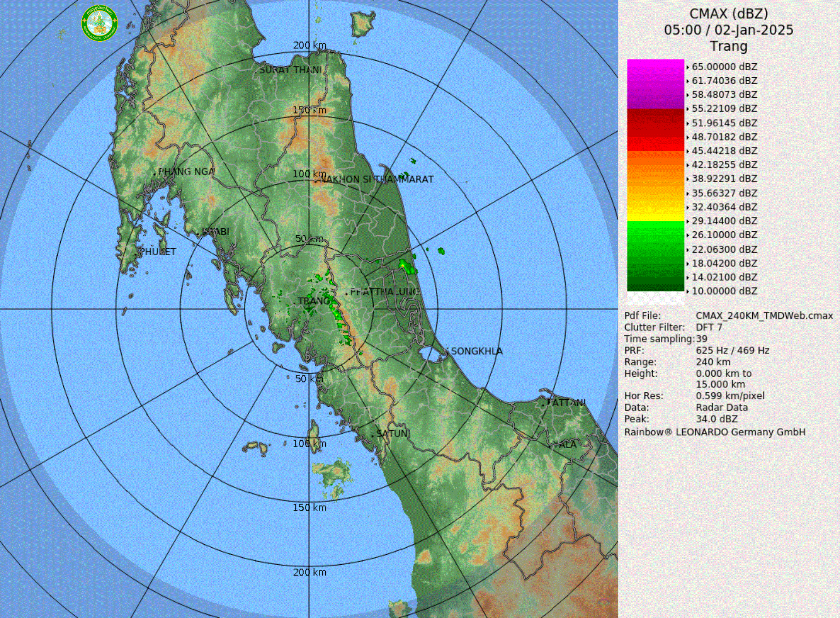The width and height of the screenshot is (840, 618).
Task: Click the red 48.70182 dBZ color band
Action: 656,137
